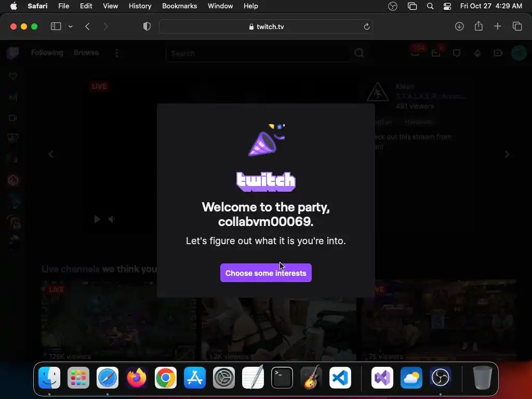Image resolution: width=532 pixels, height=399 pixels.
Task: Open a new Safari tab
Action: pos(497,26)
